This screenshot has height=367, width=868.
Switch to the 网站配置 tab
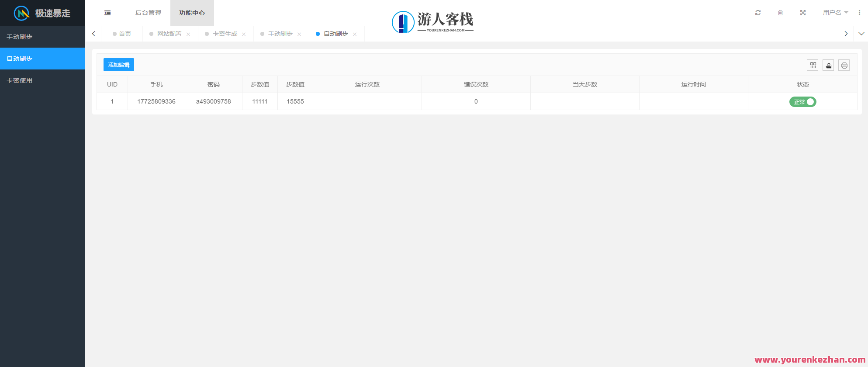pos(169,34)
